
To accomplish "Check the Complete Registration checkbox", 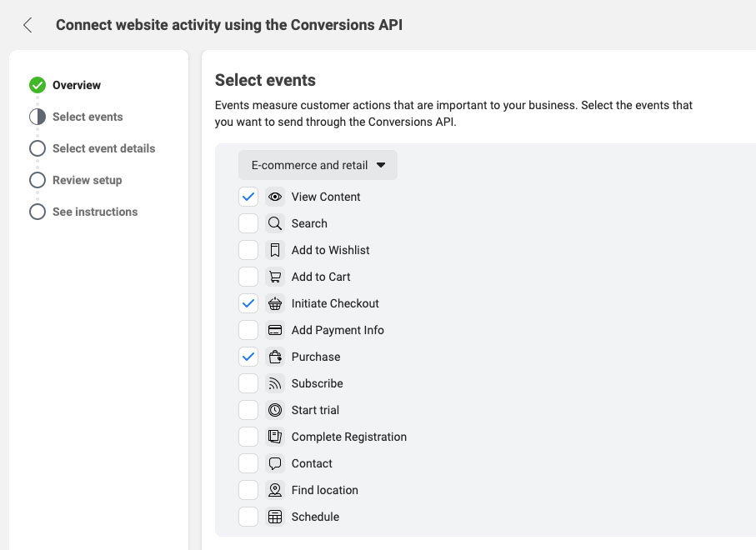I will [x=248, y=437].
